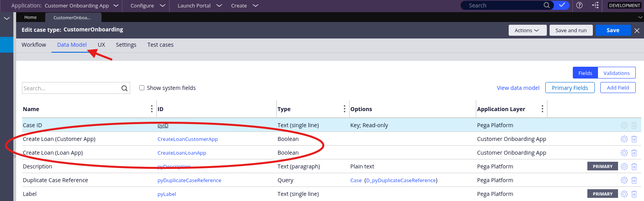The image size is (644, 201).
Task: Expand the Actions dropdown
Action: pos(527,30)
